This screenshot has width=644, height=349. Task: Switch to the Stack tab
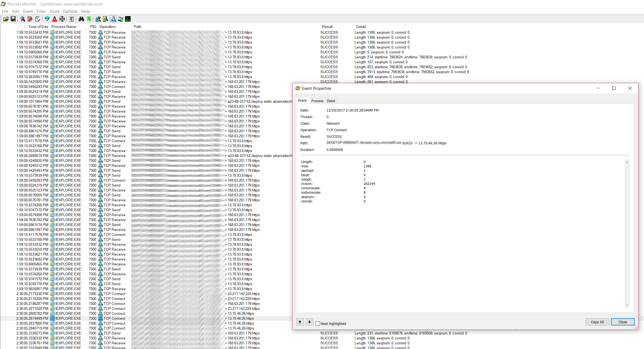331,101
